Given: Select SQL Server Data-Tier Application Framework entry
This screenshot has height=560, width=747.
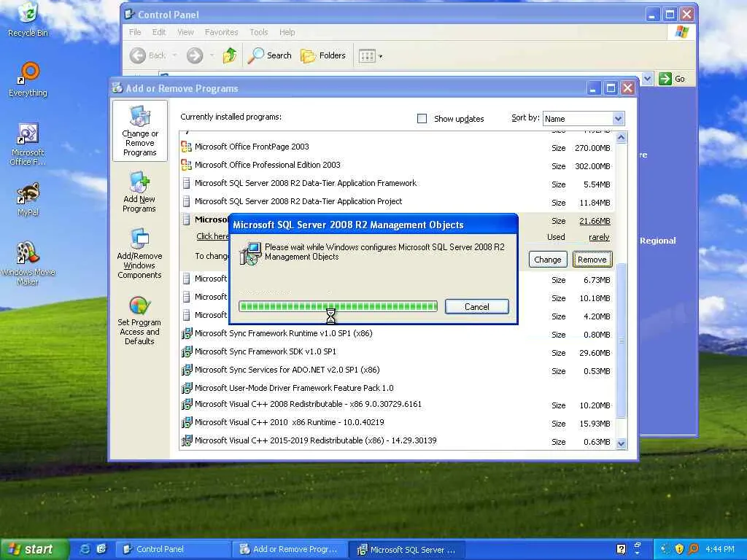Looking at the screenshot, I should pos(397,183).
